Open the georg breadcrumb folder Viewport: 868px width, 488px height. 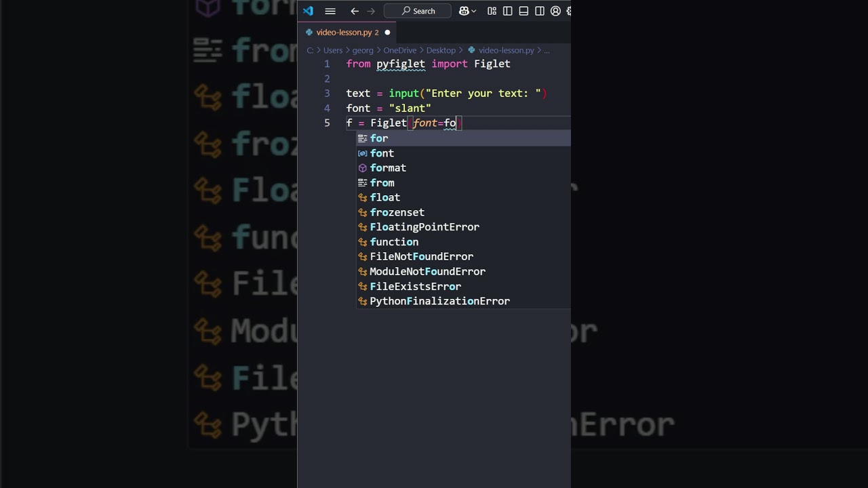[363, 50]
